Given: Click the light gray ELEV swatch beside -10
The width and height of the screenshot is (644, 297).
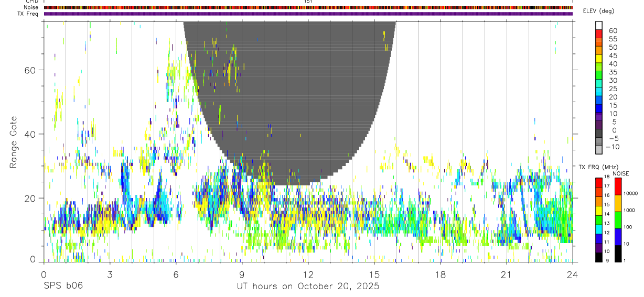Looking at the screenshot, I should click(599, 150).
